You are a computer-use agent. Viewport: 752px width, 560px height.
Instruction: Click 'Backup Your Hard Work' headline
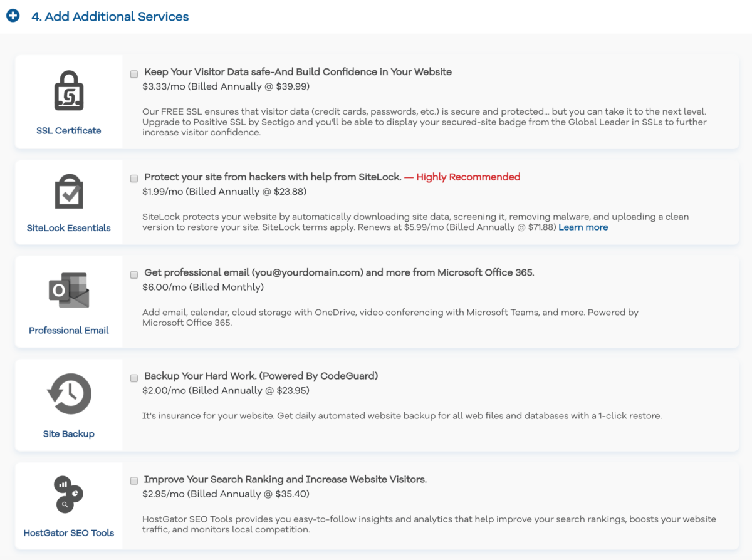pos(261,376)
